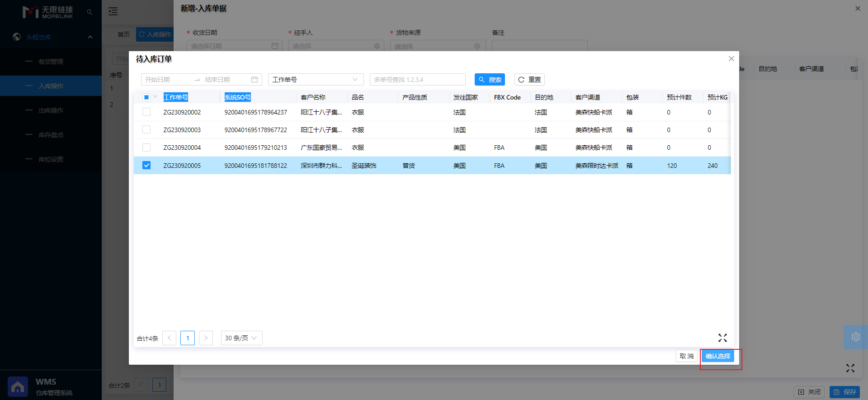Screen dimensions: 868x400
Task: Click the 重置 reset button
Action: pos(529,80)
